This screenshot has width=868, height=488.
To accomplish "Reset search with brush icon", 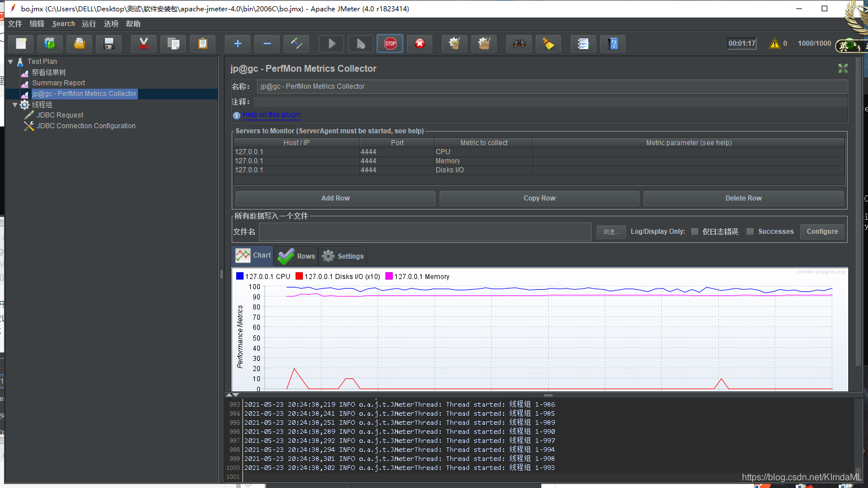I will (548, 43).
